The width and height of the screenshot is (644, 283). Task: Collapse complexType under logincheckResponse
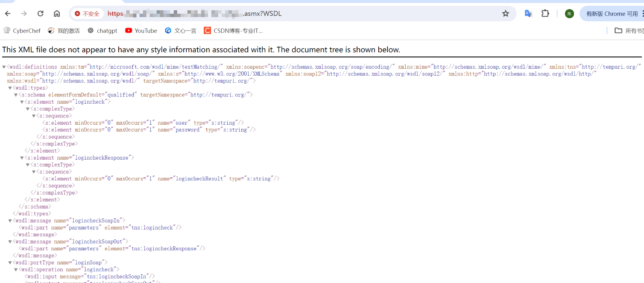(x=27, y=165)
